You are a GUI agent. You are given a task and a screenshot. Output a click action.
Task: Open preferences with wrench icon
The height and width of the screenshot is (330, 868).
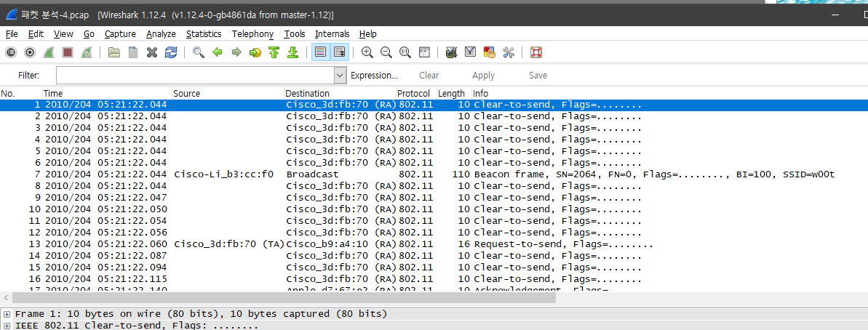(508, 52)
